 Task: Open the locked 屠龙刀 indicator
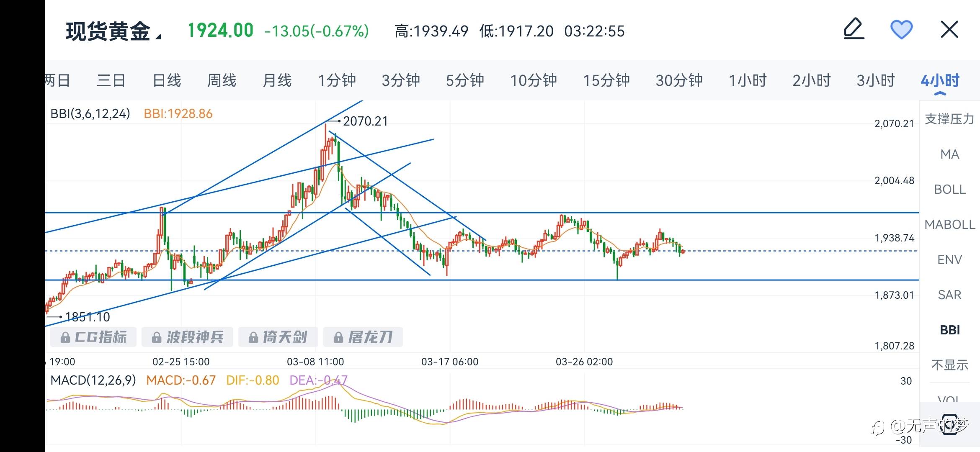[x=363, y=337]
